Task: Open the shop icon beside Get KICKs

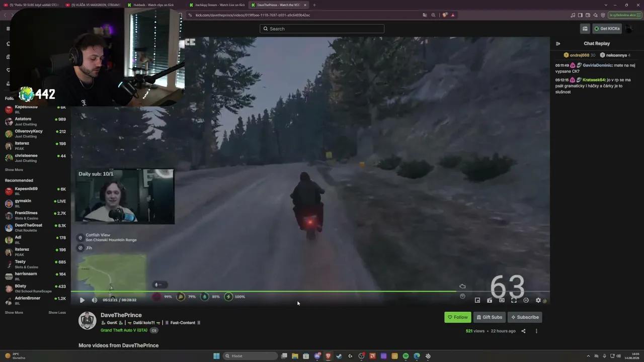Action: coord(585,29)
